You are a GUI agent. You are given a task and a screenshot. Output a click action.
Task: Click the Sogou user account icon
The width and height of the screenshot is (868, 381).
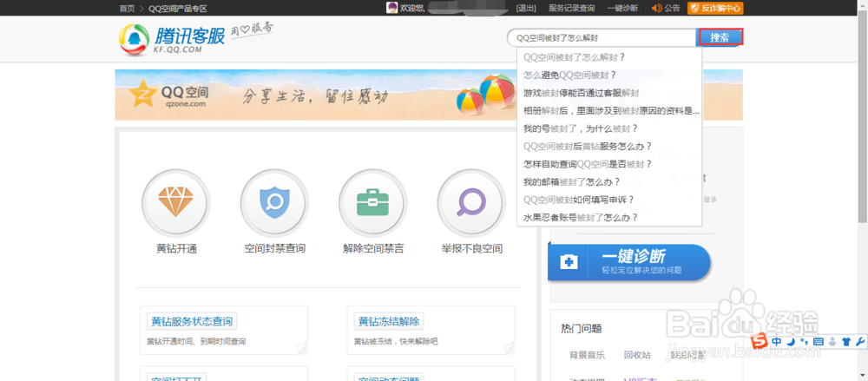click(x=832, y=341)
